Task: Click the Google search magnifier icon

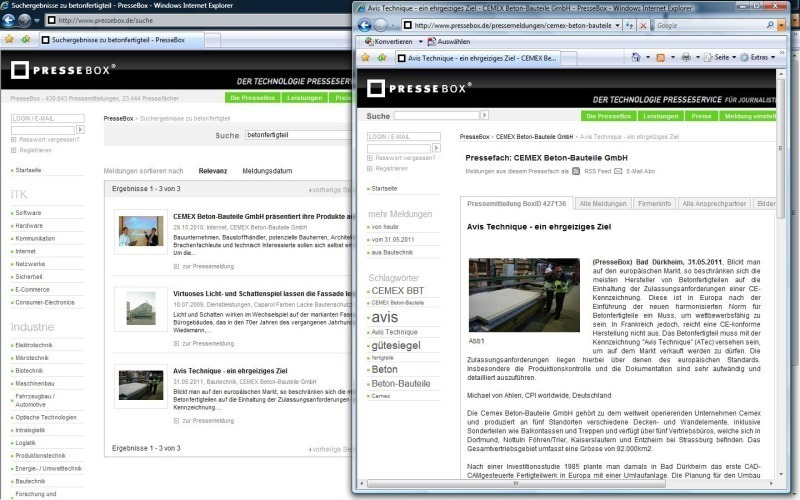Action: [x=770, y=25]
